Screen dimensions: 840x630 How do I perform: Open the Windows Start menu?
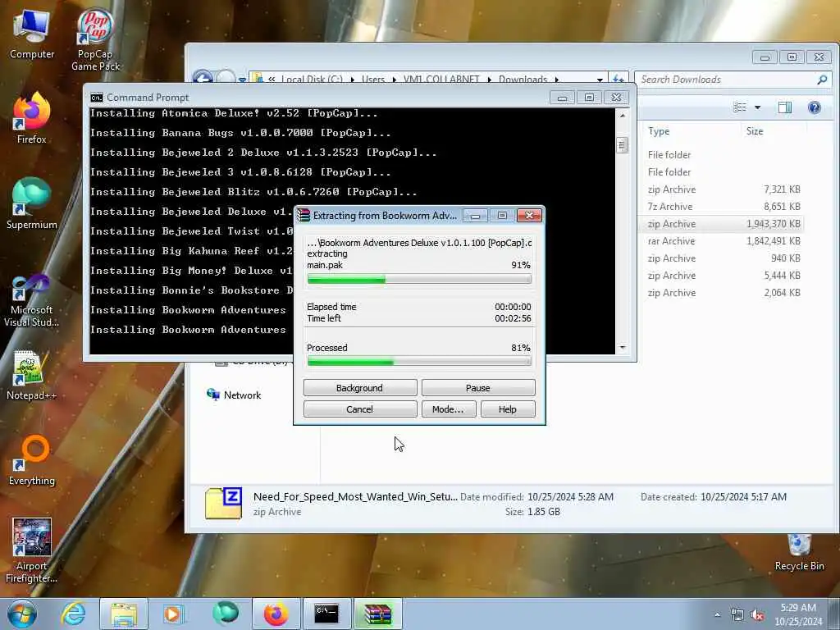[22, 614]
